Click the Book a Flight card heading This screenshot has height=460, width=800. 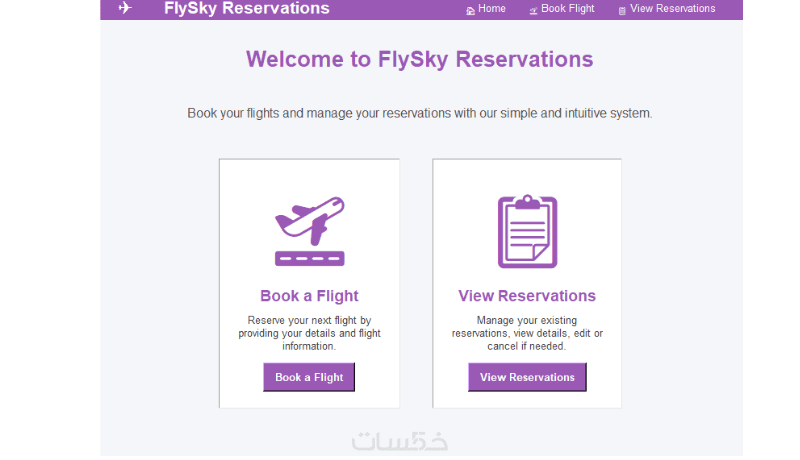[309, 296]
